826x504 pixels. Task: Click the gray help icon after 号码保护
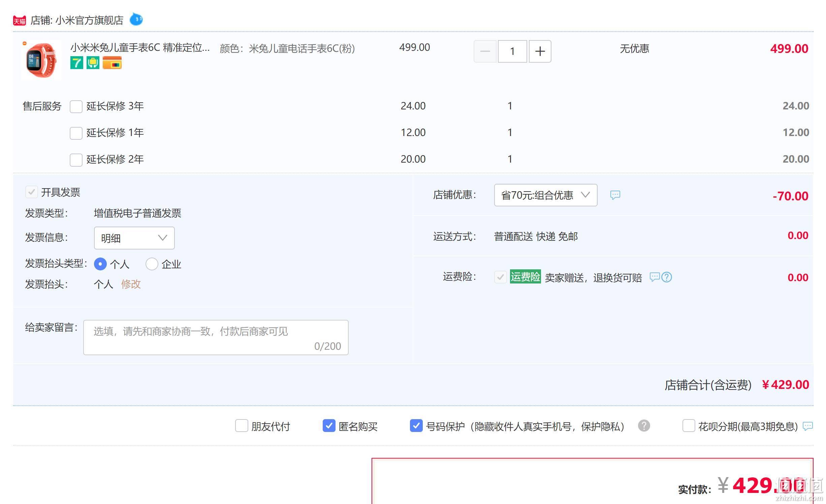pyautogui.click(x=644, y=426)
